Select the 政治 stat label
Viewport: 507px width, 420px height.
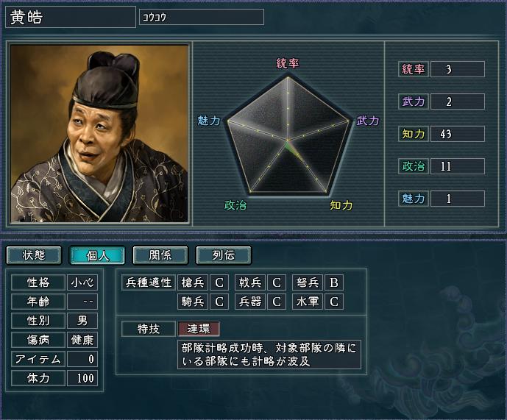(414, 166)
